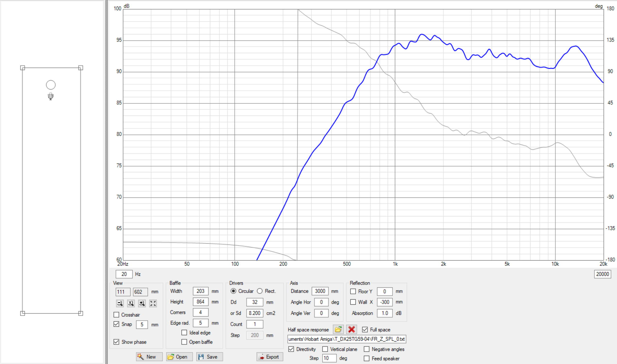
Task: Click the half space response file path field
Action: click(x=347, y=339)
